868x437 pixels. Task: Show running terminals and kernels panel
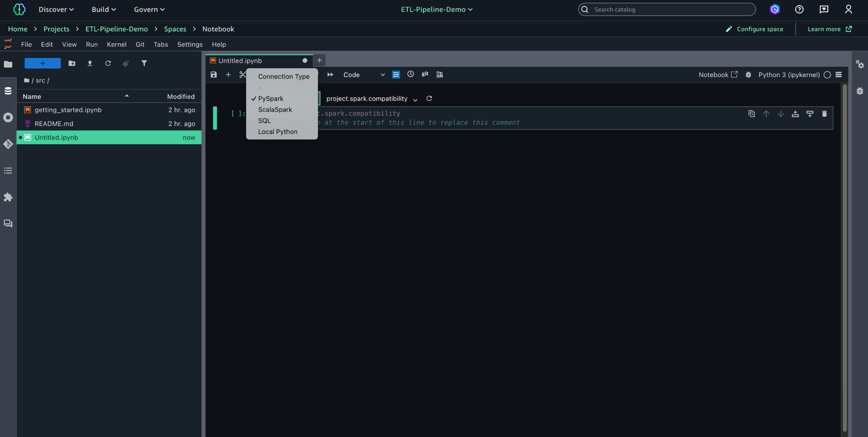(x=8, y=117)
